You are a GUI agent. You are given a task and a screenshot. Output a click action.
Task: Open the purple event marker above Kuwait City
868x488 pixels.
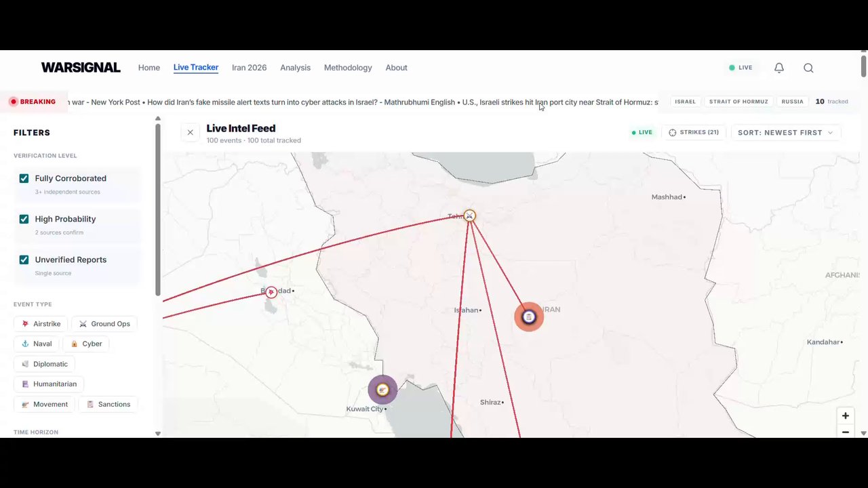tap(382, 390)
